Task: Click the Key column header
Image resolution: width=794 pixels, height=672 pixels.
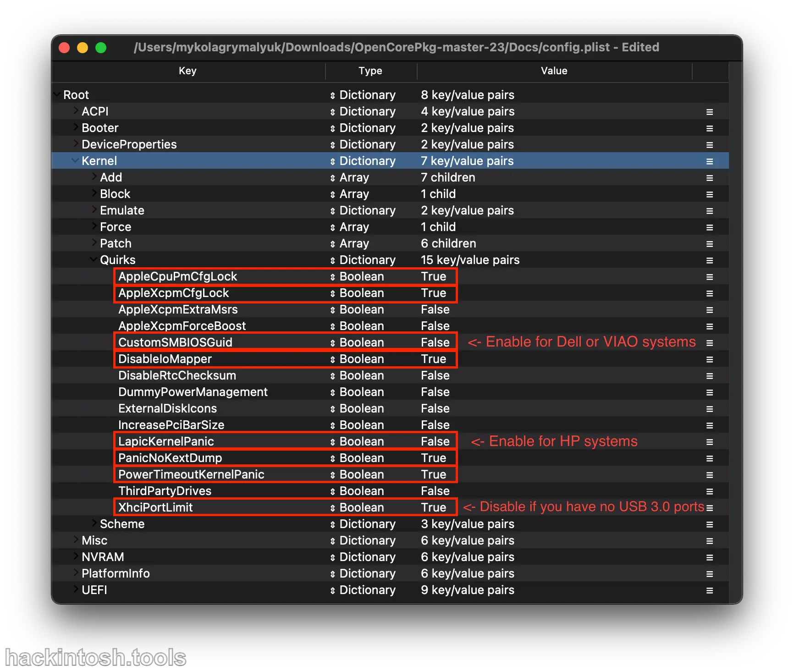Action: point(188,71)
